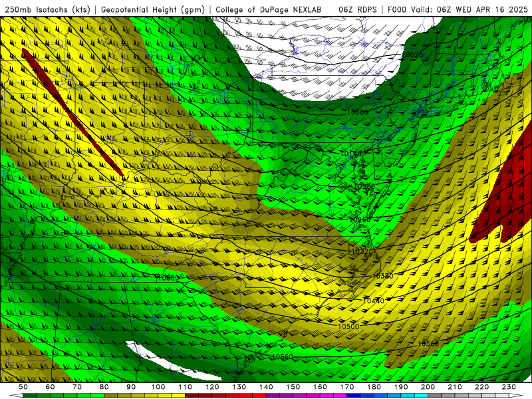
Task: Click the 180 value on the color scale
Action: (x=374, y=387)
